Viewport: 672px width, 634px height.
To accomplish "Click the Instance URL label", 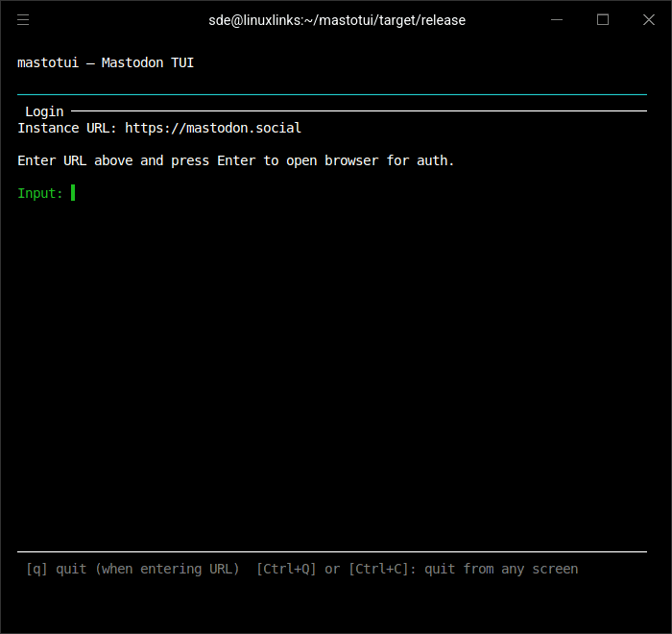I will coord(67,128).
